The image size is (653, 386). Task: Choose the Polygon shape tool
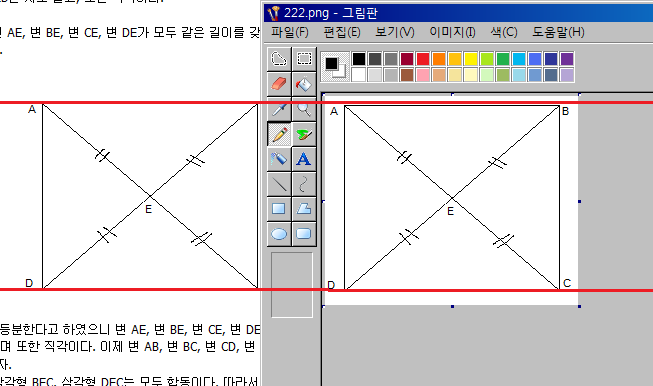[x=304, y=209]
